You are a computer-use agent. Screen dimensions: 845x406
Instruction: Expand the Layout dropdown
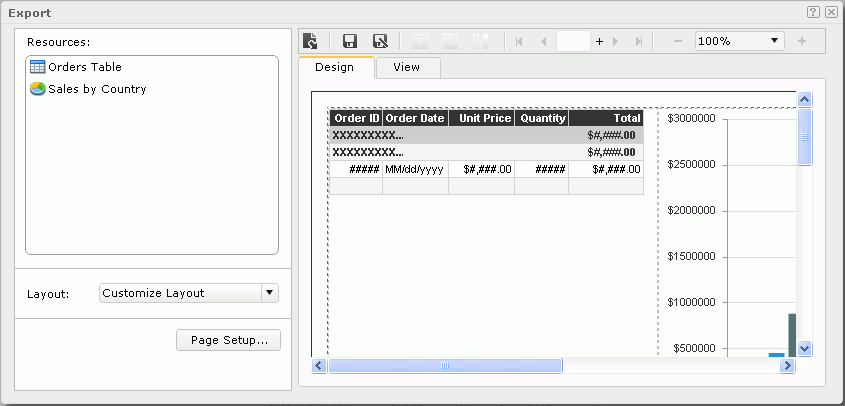click(268, 293)
